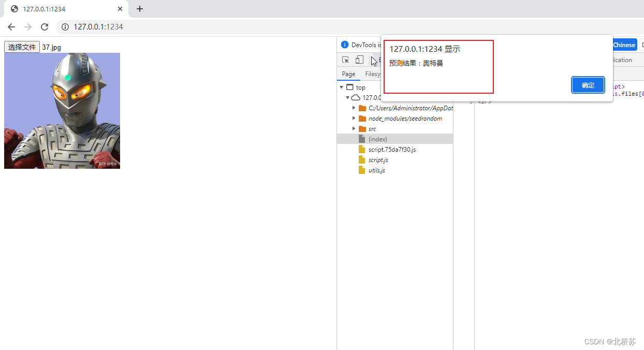Click the node_modules/seedrandom folder icon

click(362, 119)
